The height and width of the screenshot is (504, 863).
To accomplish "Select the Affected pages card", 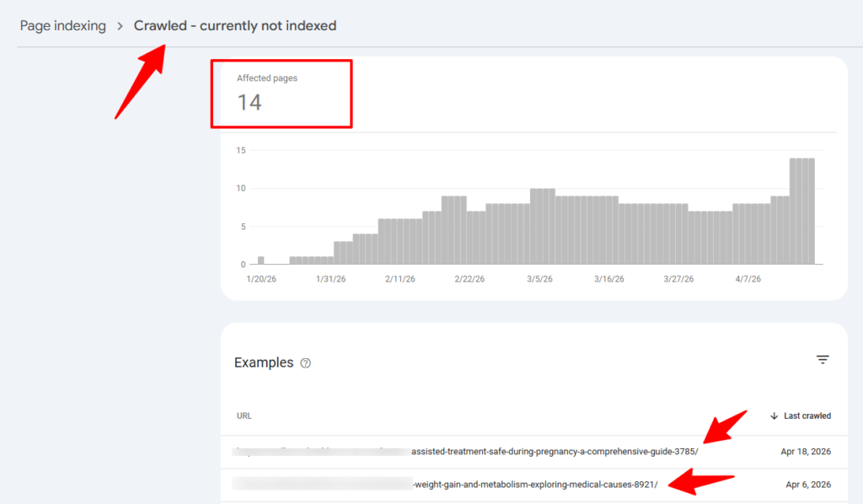I will (x=281, y=94).
